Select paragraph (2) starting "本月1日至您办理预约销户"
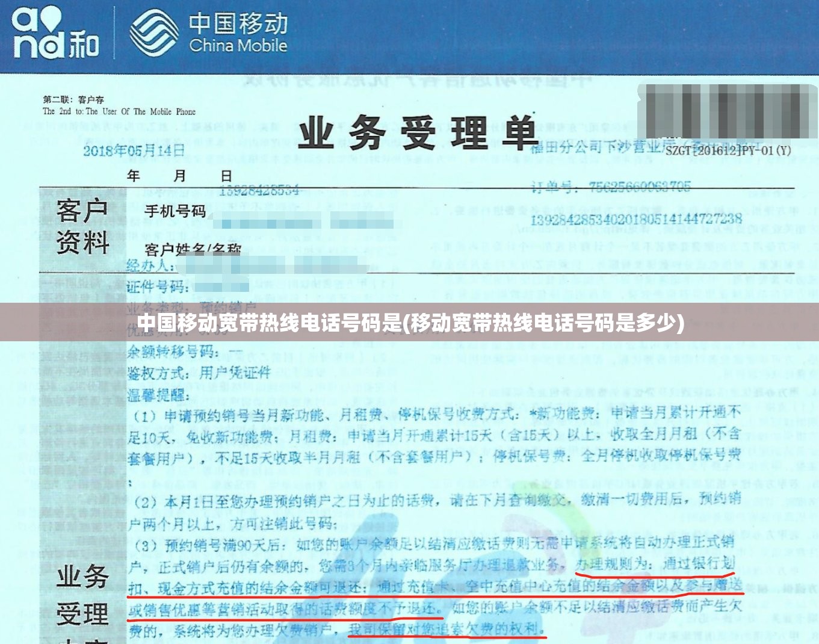Screen dimensions: 819x644 coord(434,511)
